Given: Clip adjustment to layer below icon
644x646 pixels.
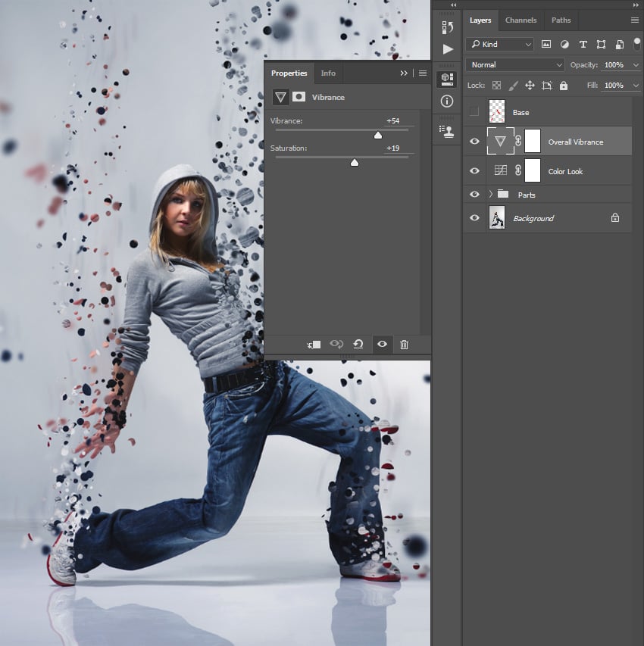Looking at the screenshot, I should pyautogui.click(x=314, y=345).
